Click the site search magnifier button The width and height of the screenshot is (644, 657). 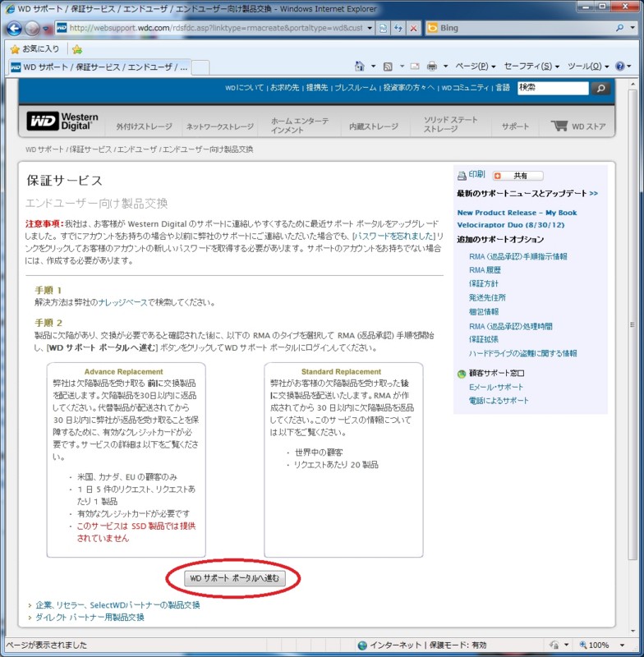pyautogui.click(x=600, y=89)
